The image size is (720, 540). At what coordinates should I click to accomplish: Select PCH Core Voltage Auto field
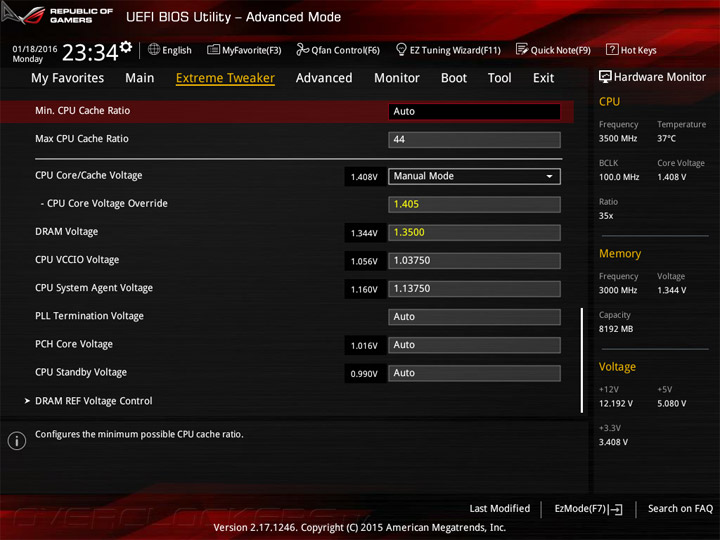474,345
